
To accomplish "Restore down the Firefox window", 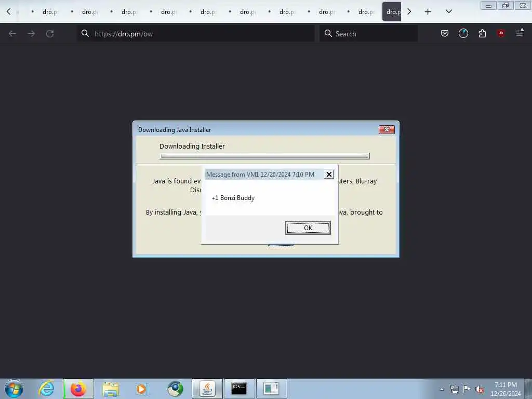I will click(x=506, y=5).
